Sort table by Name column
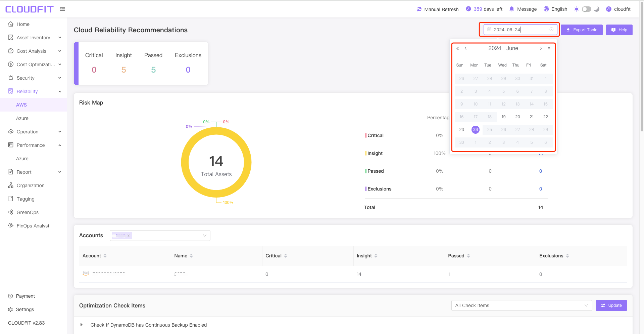The height and width of the screenshot is (334, 644). (191, 256)
